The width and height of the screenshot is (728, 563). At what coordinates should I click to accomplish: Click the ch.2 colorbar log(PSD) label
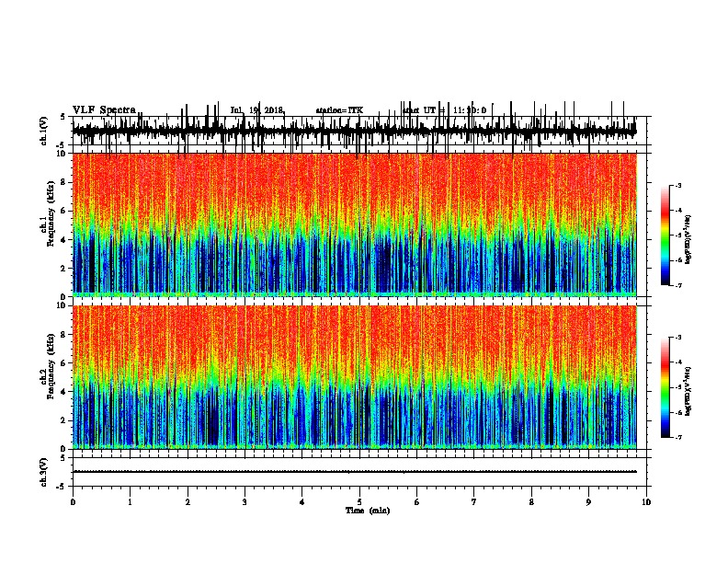point(688,391)
